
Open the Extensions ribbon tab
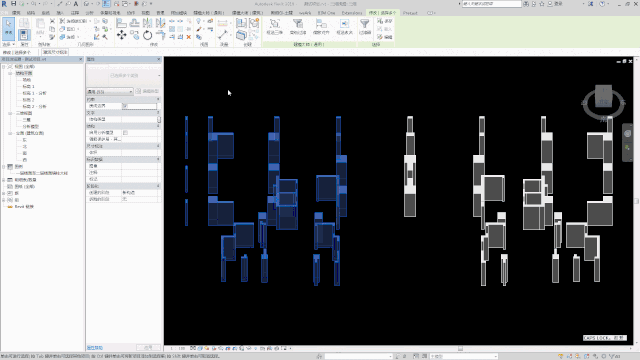352,13
